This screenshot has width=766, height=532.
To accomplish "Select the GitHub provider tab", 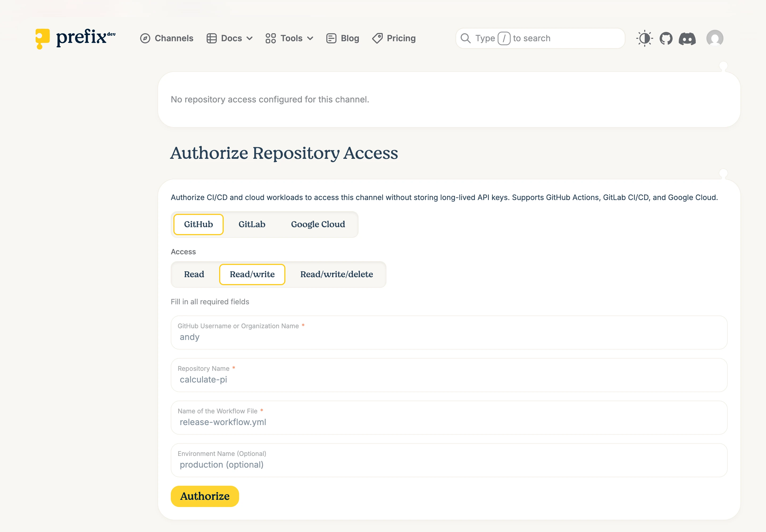I will pos(198,224).
